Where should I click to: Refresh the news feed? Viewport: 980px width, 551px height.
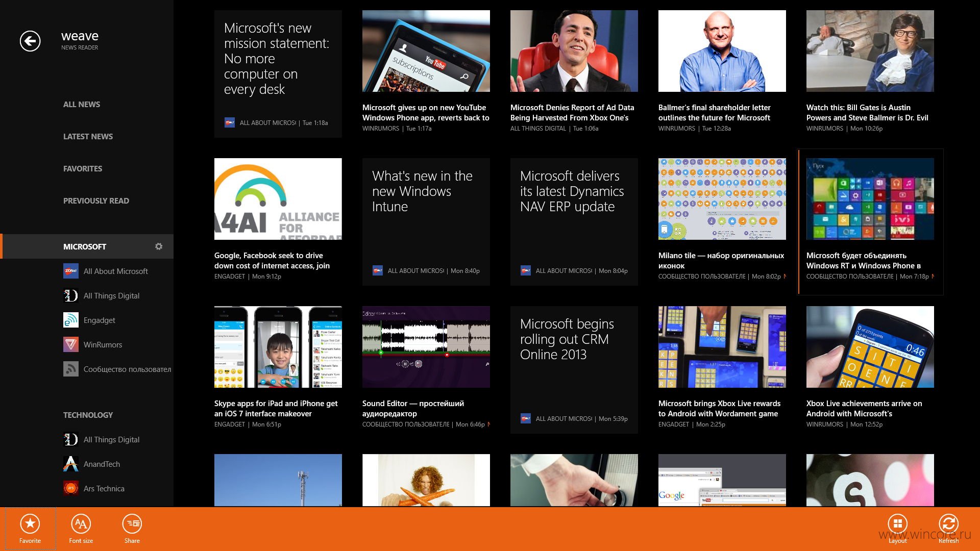click(948, 529)
